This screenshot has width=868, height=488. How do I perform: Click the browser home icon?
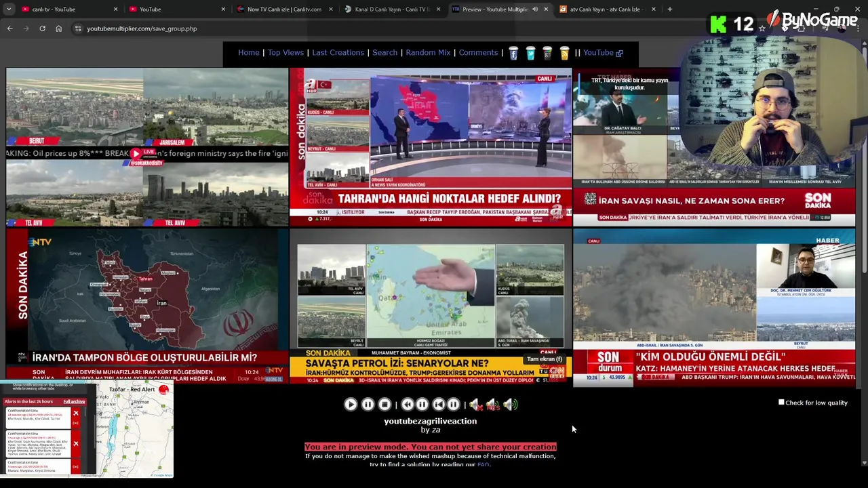tap(58, 28)
